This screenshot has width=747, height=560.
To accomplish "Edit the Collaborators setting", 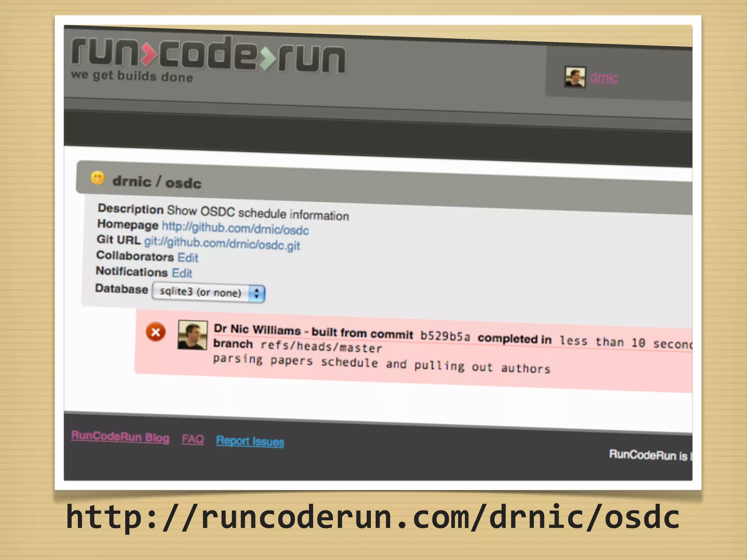I will [188, 258].
